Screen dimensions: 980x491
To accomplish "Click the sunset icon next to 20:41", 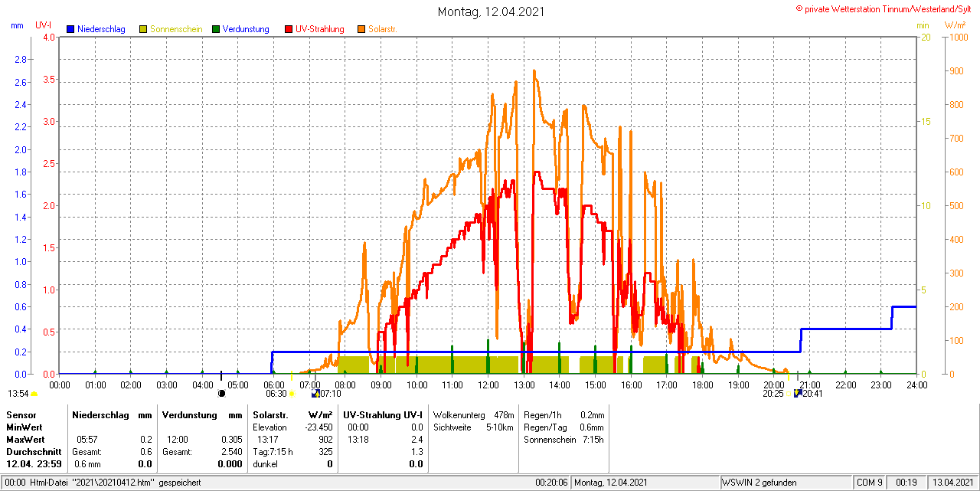I will pos(799,393).
